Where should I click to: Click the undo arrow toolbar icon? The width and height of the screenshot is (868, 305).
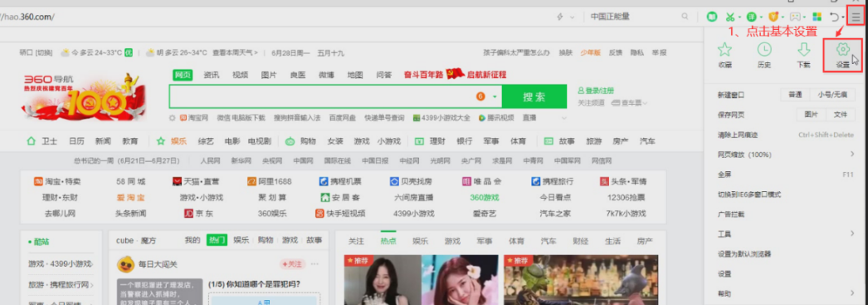tap(835, 17)
